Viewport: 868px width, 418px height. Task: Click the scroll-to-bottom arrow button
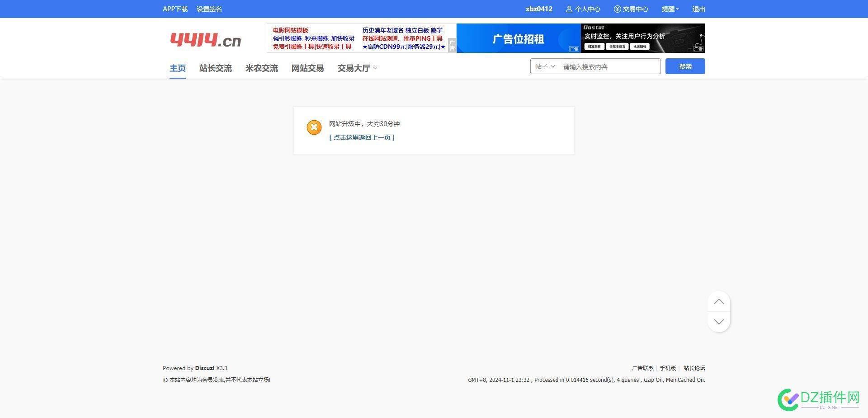click(x=719, y=322)
